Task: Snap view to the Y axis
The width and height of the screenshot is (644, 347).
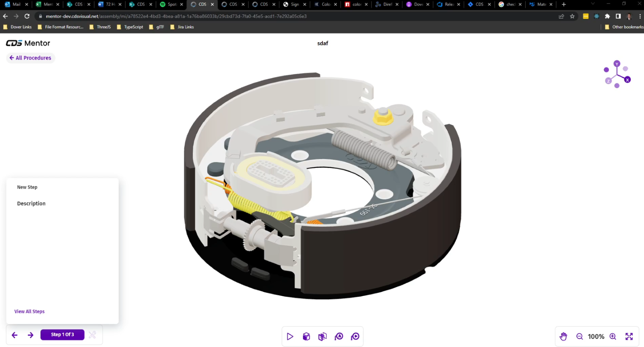Action: tap(617, 64)
